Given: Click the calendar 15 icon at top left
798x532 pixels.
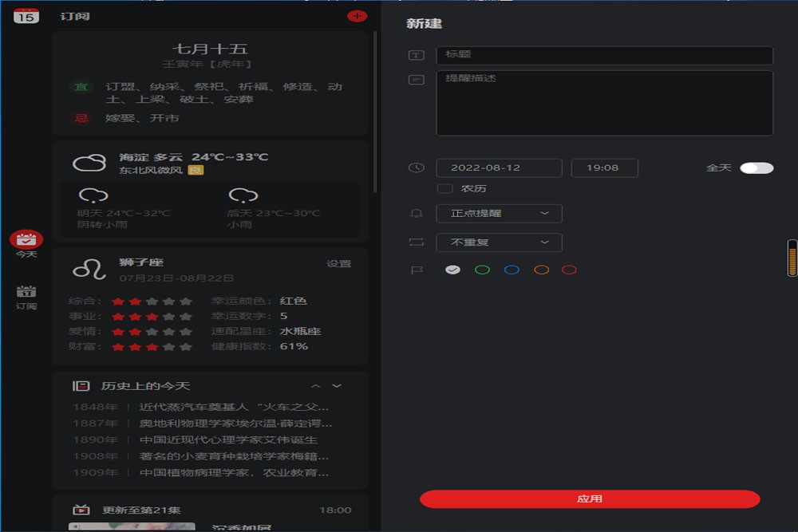Looking at the screenshot, I should point(26,16).
